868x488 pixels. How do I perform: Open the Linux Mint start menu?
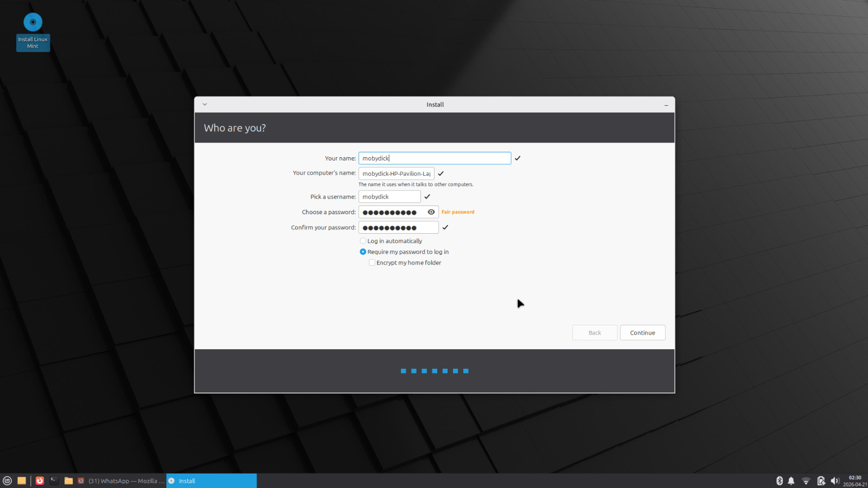click(x=8, y=481)
